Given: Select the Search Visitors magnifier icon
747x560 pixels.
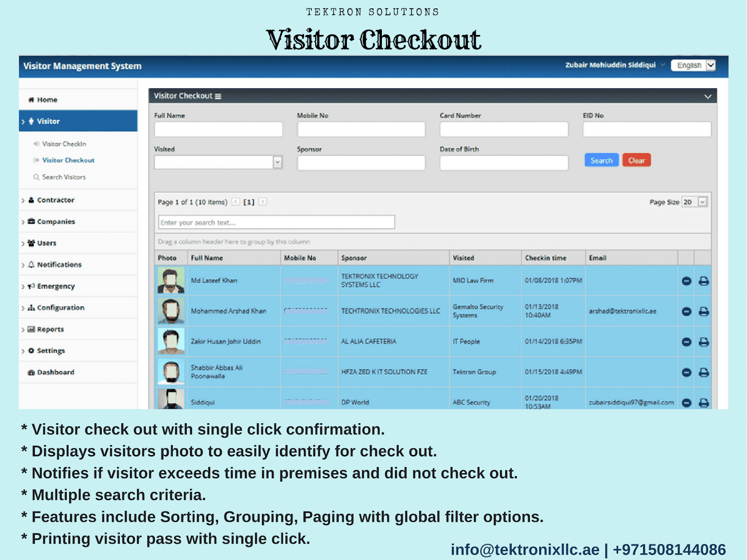Looking at the screenshot, I should tap(36, 177).
